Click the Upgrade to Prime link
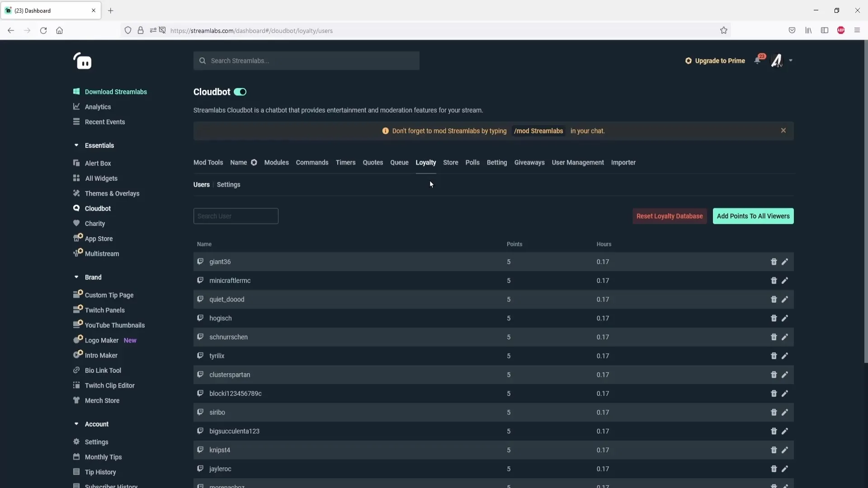This screenshot has width=868, height=488. [x=715, y=60]
